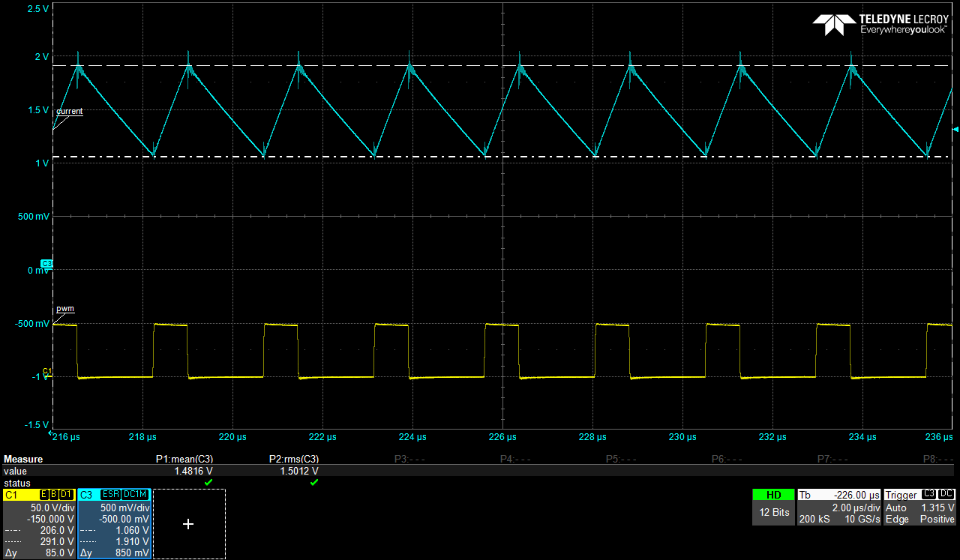Click the 1.060 V cursor reading in C3

click(x=132, y=530)
